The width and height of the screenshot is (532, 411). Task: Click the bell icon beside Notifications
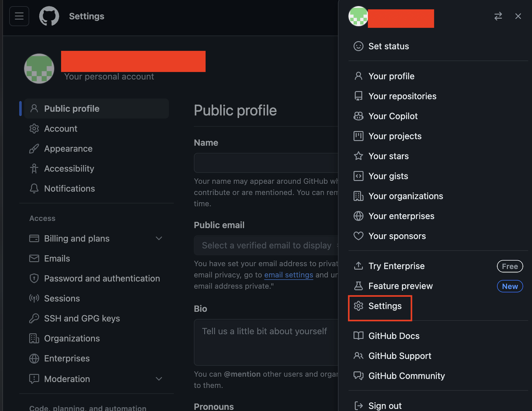tap(34, 189)
